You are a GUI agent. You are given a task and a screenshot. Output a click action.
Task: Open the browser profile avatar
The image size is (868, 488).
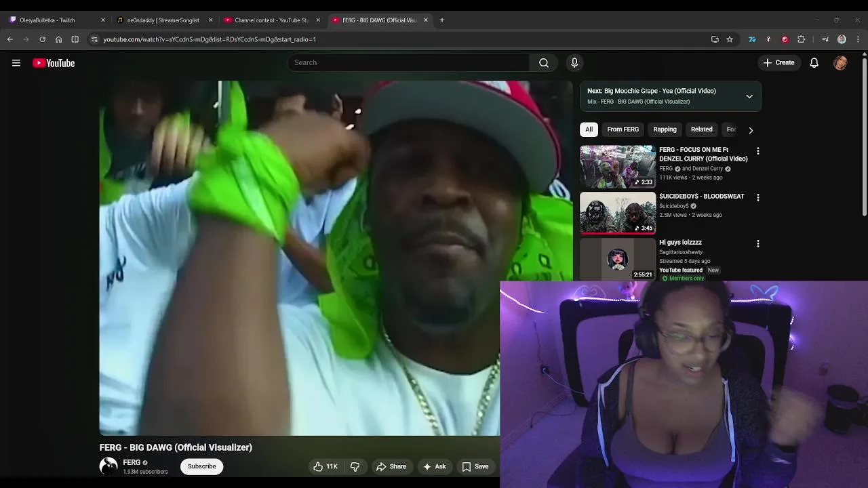click(842, 39)
